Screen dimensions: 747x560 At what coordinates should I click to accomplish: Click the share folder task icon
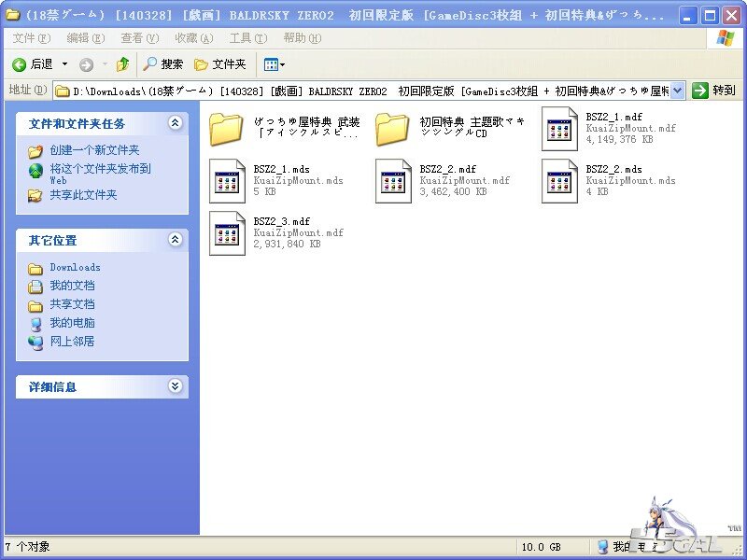(x=35, y=195)
